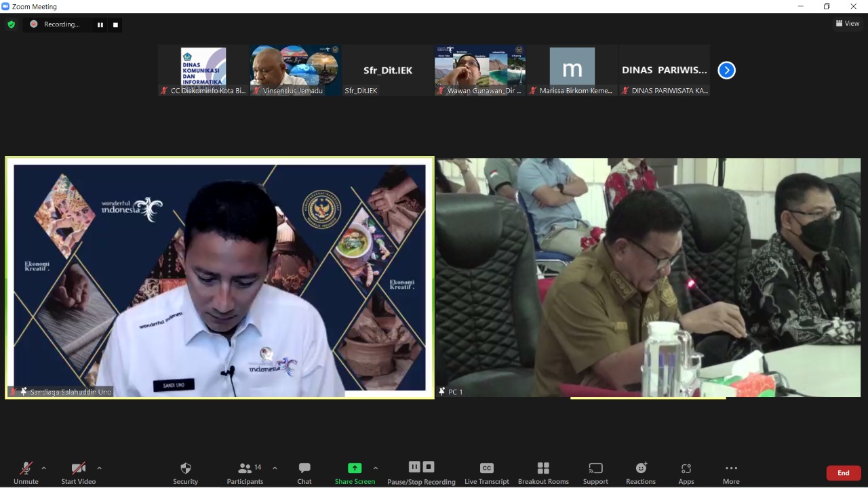
Task: Select CC Diskominfo Kota participant thumbnail
Action: coord(203,70)
